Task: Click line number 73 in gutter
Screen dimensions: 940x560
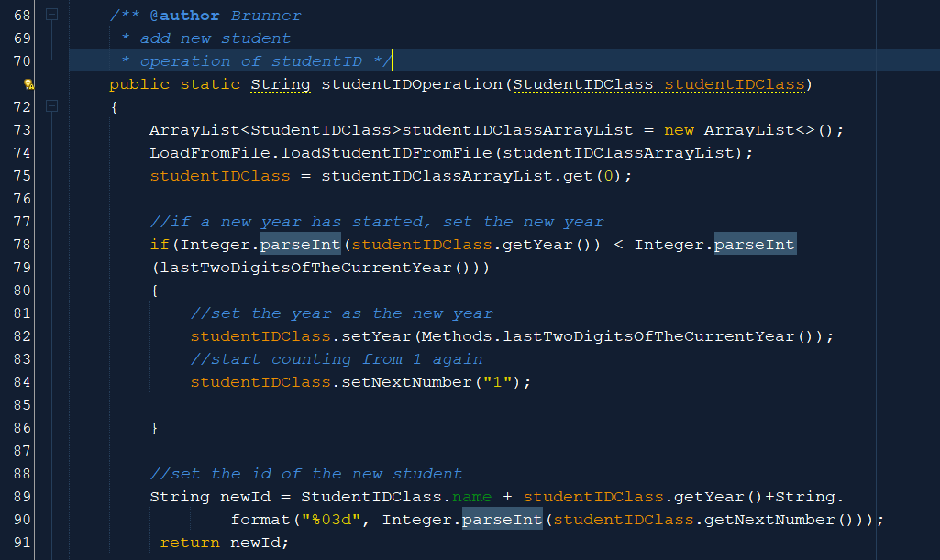Action: click(22, 130)
